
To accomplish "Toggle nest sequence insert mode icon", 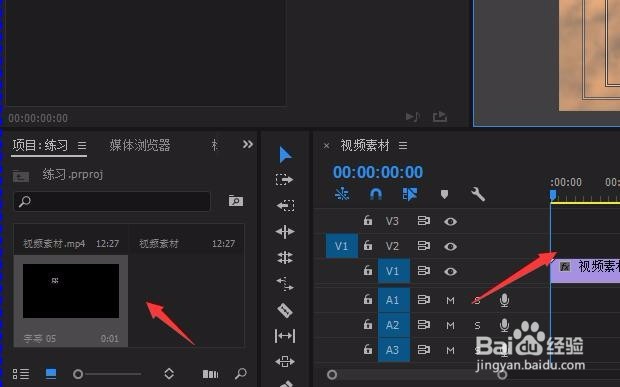I will 342,194.
